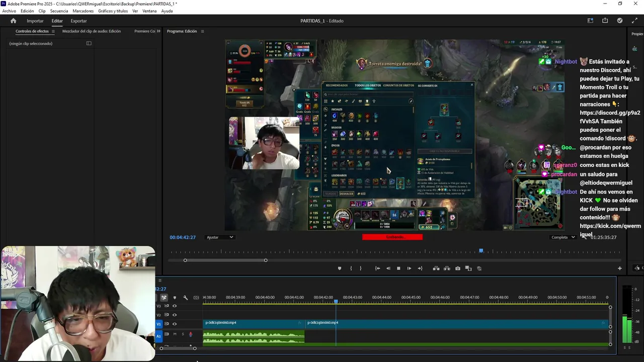Image resolution: width=644 pixels, height=362 pixels.
Task: Mark Out point in Program monitor
Action: (x=360, y=268)
